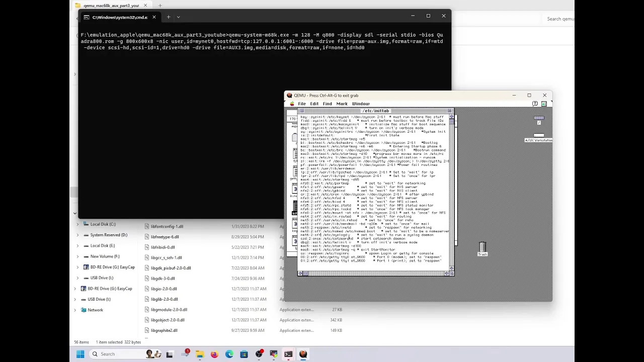
Task: Open the Balloon Help menu icon in the A/UX menu bar
Action: click(x=534, y=104)
